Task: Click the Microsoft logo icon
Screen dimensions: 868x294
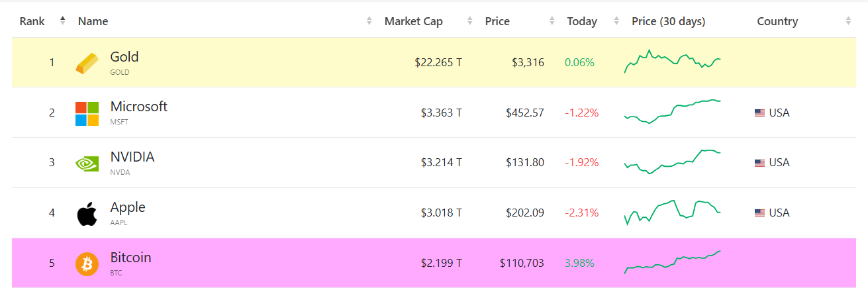Action: point(87,113)
